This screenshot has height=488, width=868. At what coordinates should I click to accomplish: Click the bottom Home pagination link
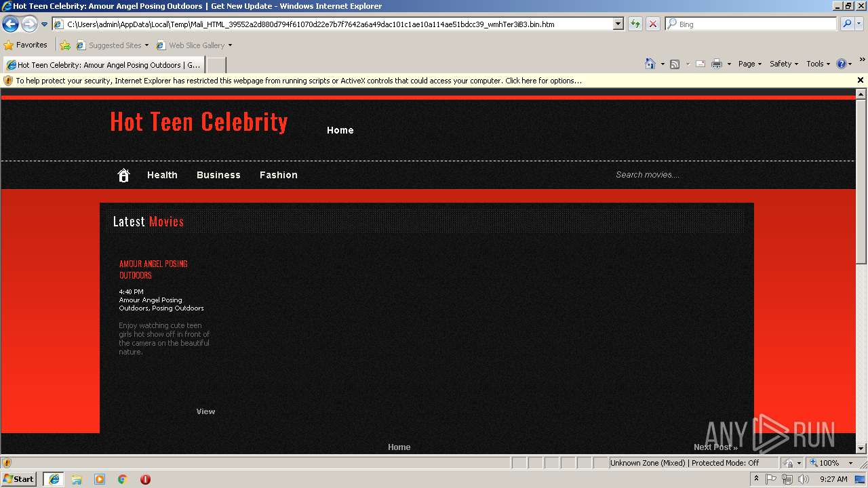pos(399,447)
